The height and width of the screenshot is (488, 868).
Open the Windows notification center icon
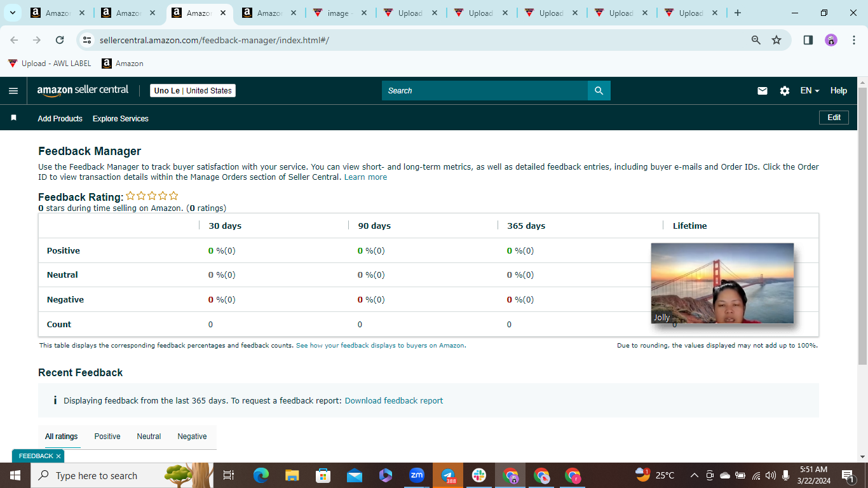[x=848, y=475]
